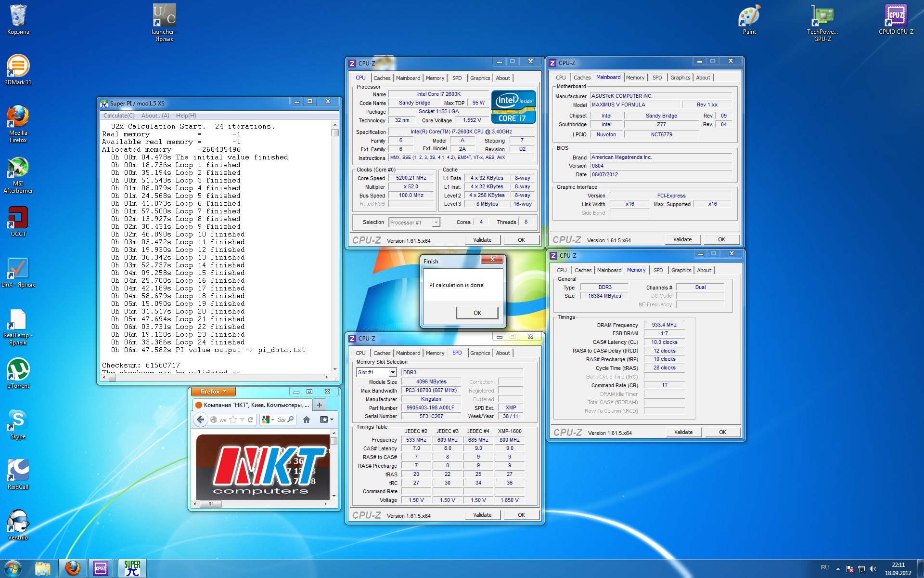Click OK in the Memory CPU-Z window
Viewport: 924px width, 578px height.
722,432
